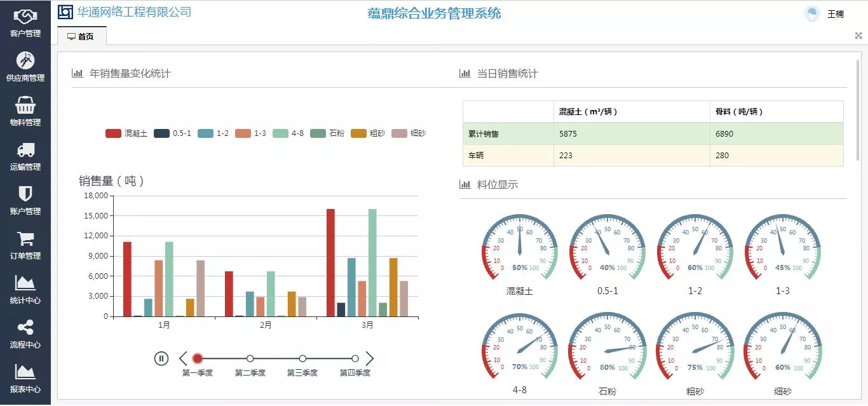
Task: Toggle the 1-3 legend series
Action: 251,133
